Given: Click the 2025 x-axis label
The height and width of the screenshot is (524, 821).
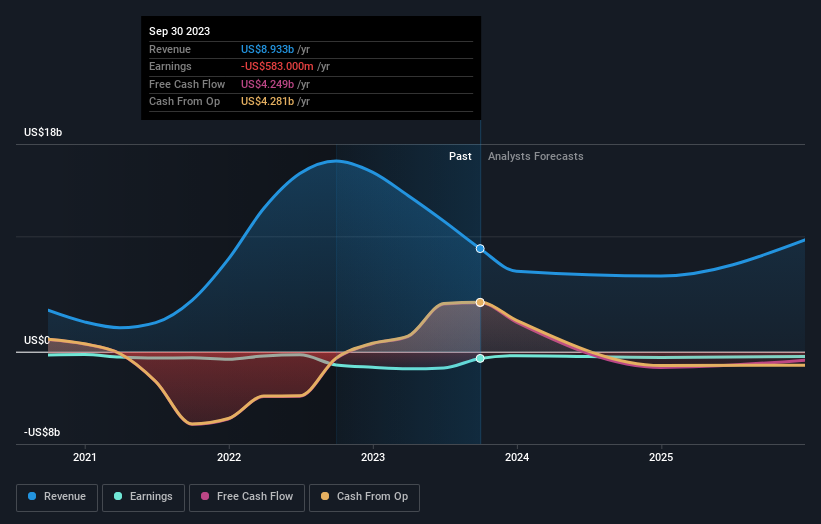Looking at the screenshot, I should 661,457.
